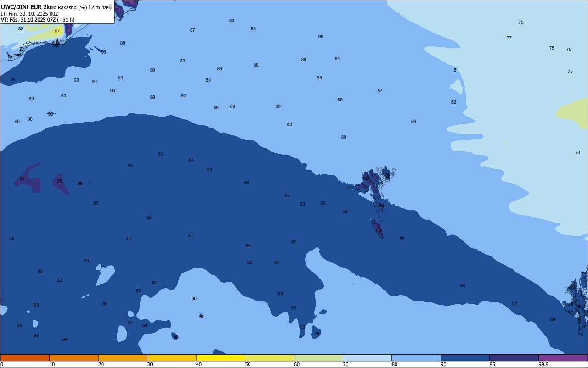Select the pale blue 70–80 legend band
Screen dimensions: 588x368
pos(367,357)
